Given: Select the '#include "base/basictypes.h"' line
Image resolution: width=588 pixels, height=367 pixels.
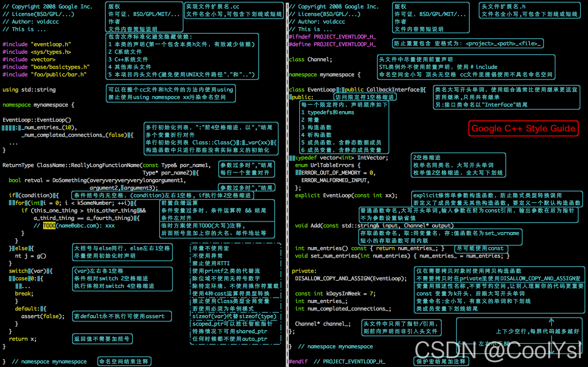Looking at the screenshot, I should point(46,67).
